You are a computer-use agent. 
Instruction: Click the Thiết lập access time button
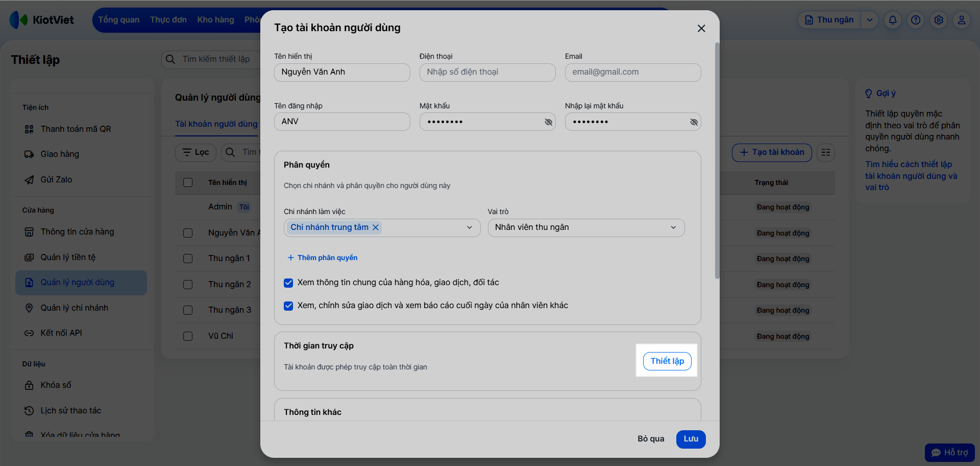click(x=667, y=361)
